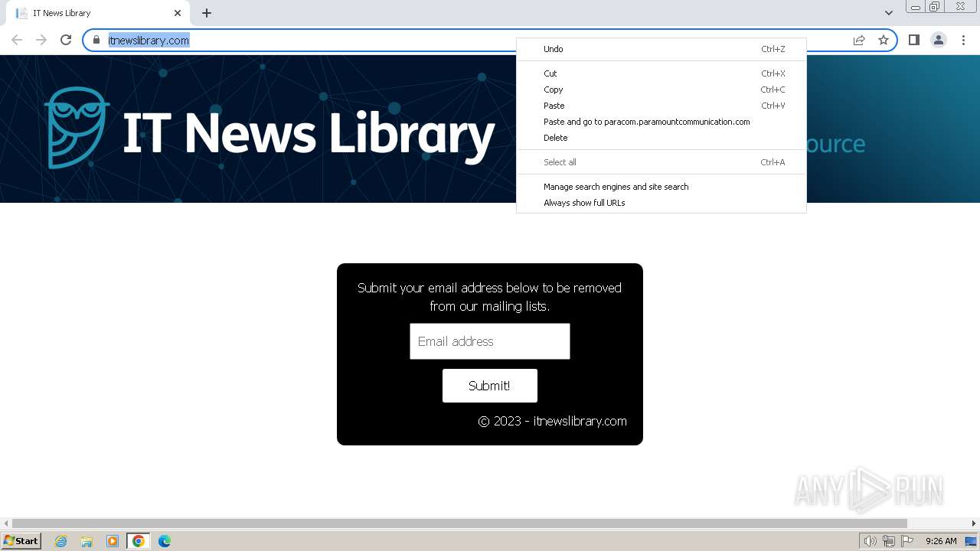Viewport: 980px width, 551px height.
Task: Open the volume speaker tray icon
Action: [871, 541]
